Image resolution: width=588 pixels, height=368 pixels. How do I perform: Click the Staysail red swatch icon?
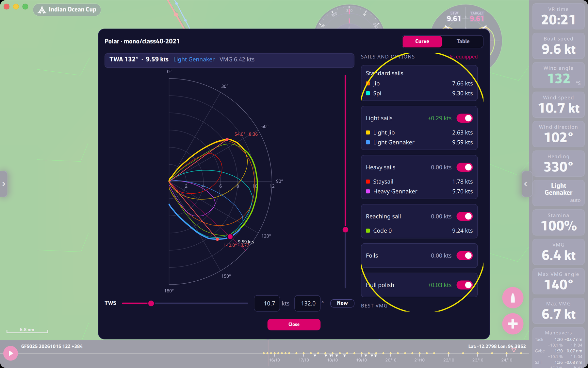(368, 182)
